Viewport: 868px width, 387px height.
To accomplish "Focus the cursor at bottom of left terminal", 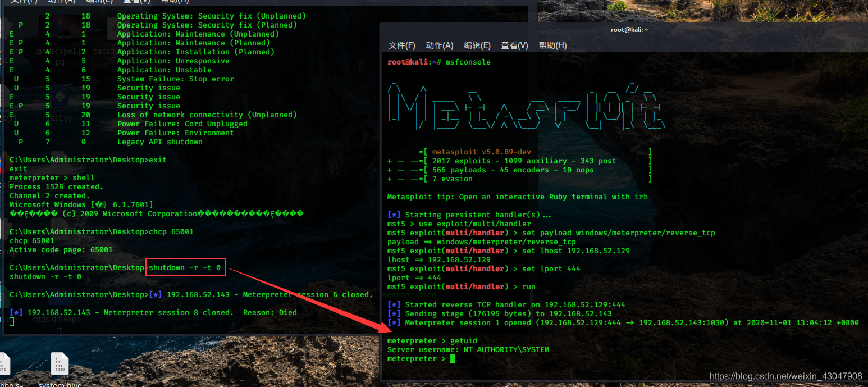I will point(12,321).
